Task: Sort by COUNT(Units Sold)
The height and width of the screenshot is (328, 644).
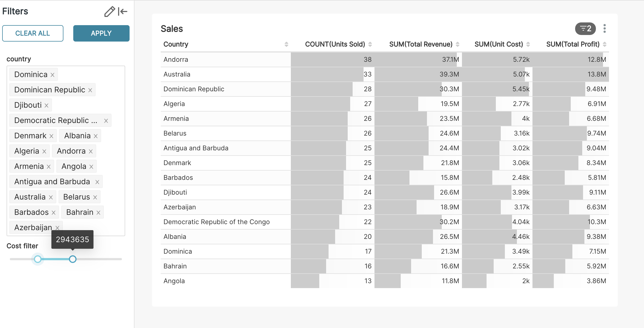Action: tap(371, 44)
